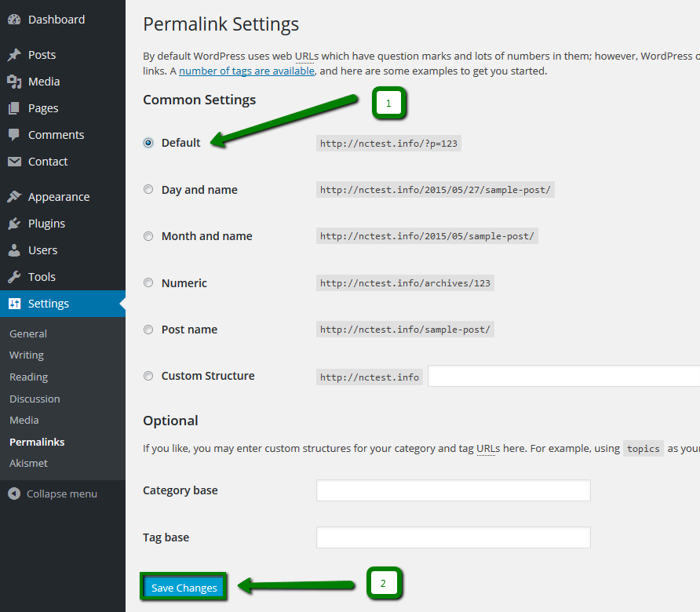Focus the Tag base input field
Viewport: 700px width, 612px height.
(x=454, y=537)
